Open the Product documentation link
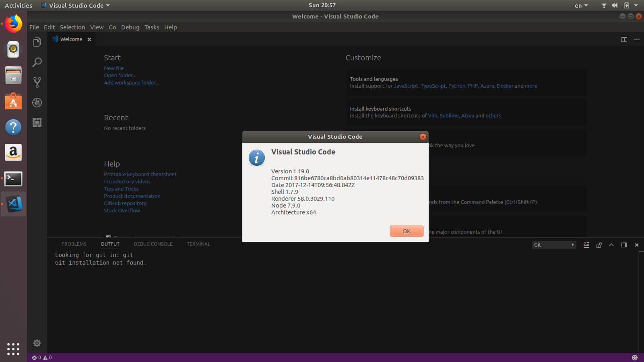Image resolution: width=644 pixels, height=362 pixels. pyautogui.click(x=132, y=196)
